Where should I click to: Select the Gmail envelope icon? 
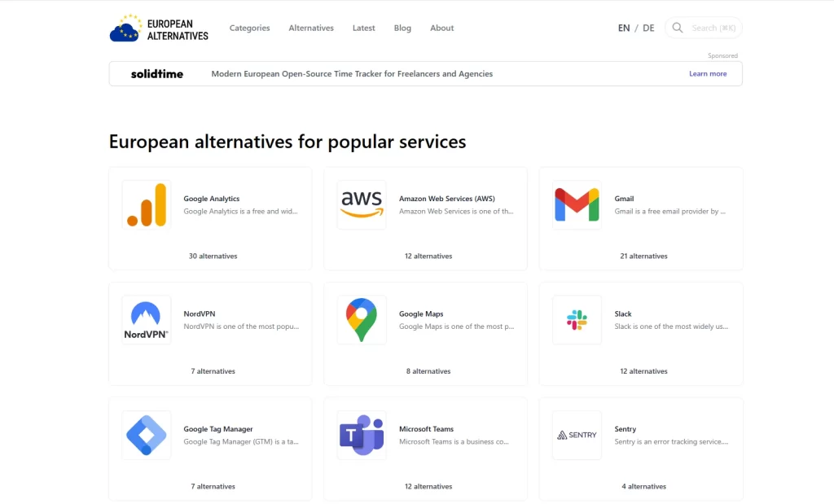tap(577, 204)
